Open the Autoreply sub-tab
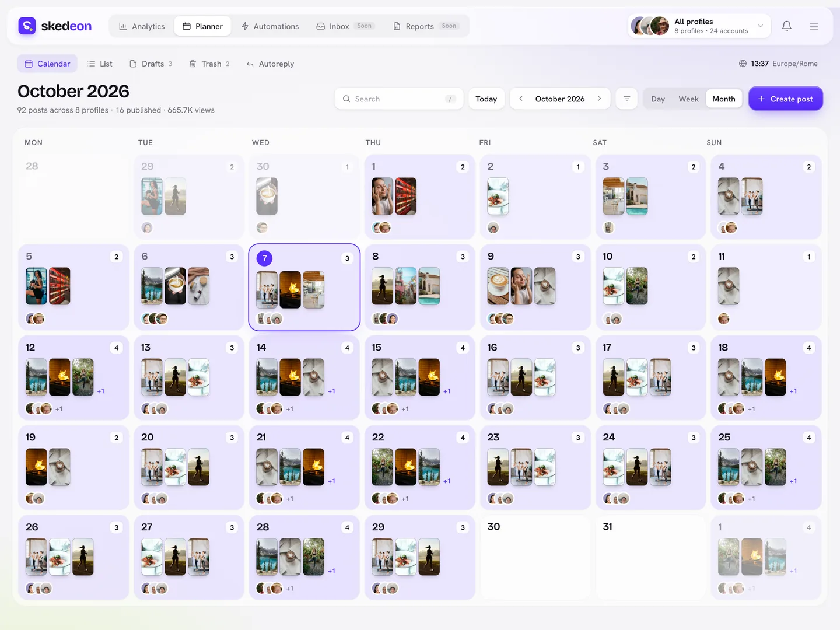840x630 pixels. pos(270,64)
